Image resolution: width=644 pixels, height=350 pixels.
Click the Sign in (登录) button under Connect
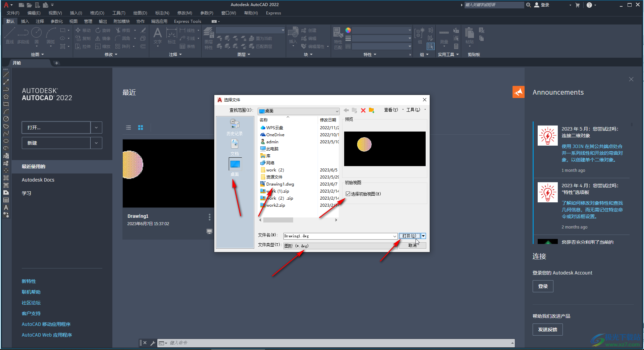(x=543, y=286)
